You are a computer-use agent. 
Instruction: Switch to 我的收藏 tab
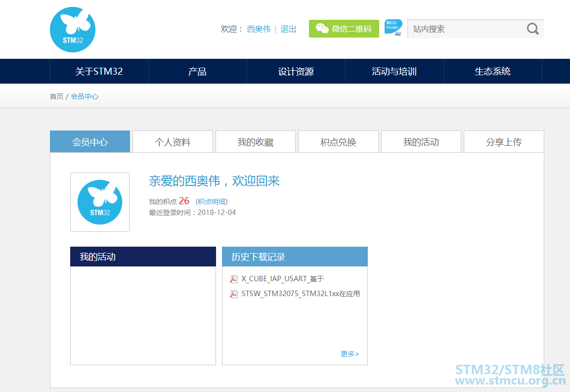click(x=256, y=142)
